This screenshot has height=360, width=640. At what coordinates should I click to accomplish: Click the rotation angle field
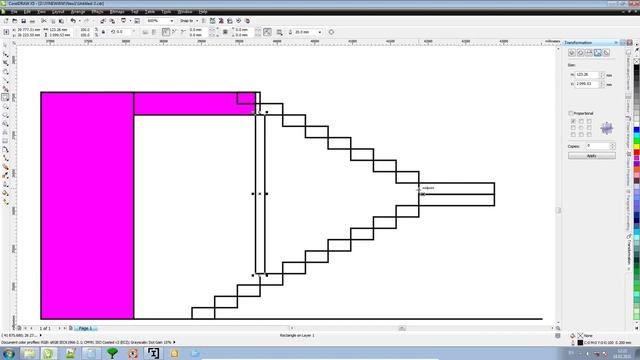pyautogui.click(x=124, y=32)
